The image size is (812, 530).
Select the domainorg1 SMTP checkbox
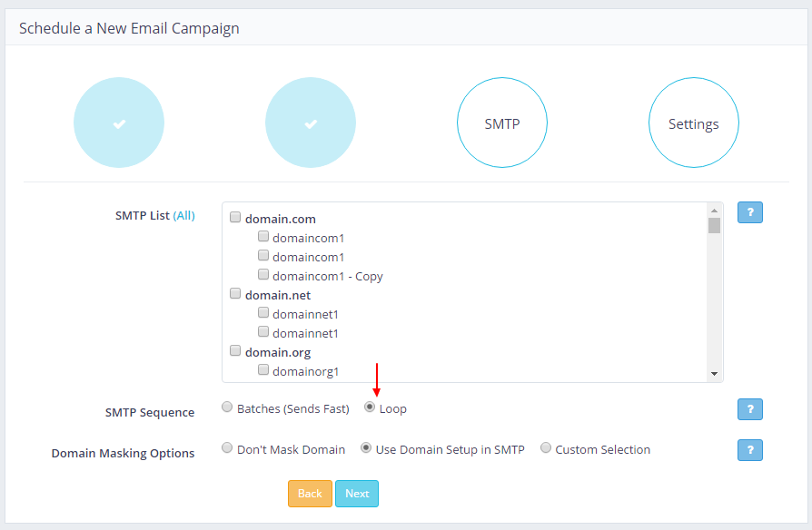click(263, 370)
